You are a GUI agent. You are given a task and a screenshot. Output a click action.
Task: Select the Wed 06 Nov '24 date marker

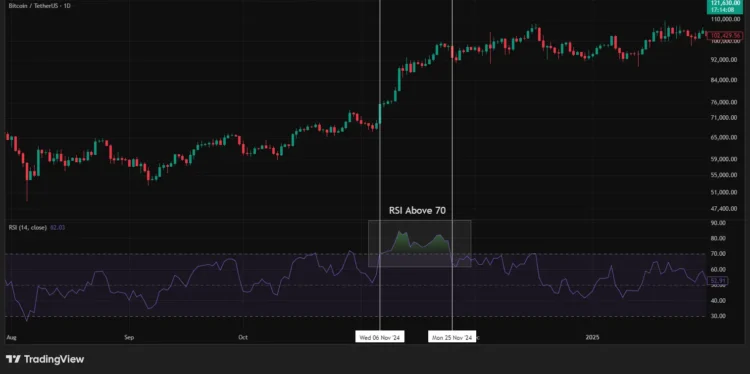[x=380, y=338]
